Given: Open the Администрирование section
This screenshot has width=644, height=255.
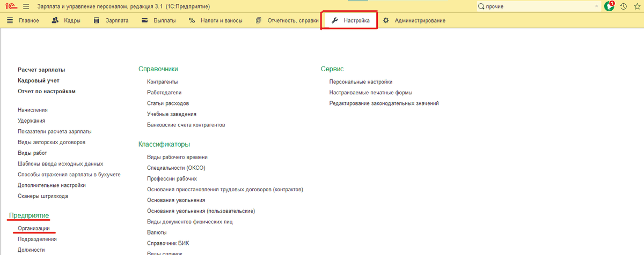Looking at the screenshot, I should (413, 20).
